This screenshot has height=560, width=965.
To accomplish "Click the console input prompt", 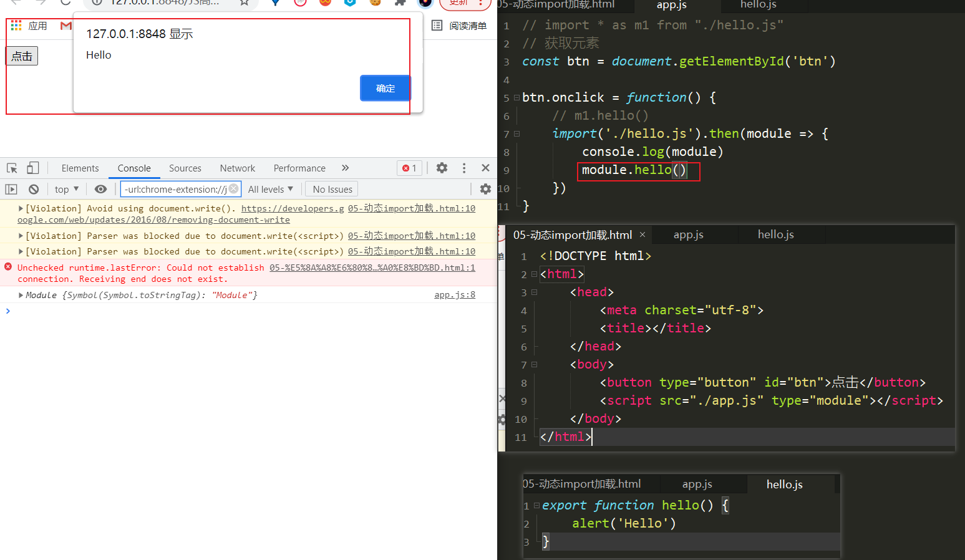I will (250, 311).
